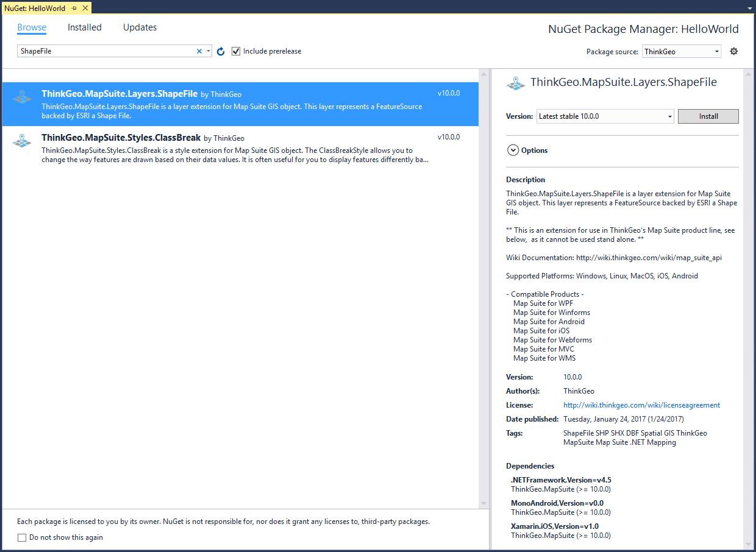This screenshot has height=552, width=756.
Task: Expand the Options section
Action: tap(513, 150)
